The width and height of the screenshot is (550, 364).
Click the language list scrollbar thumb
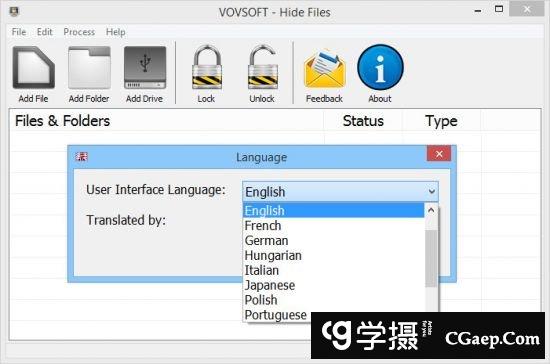click(431, 258)
